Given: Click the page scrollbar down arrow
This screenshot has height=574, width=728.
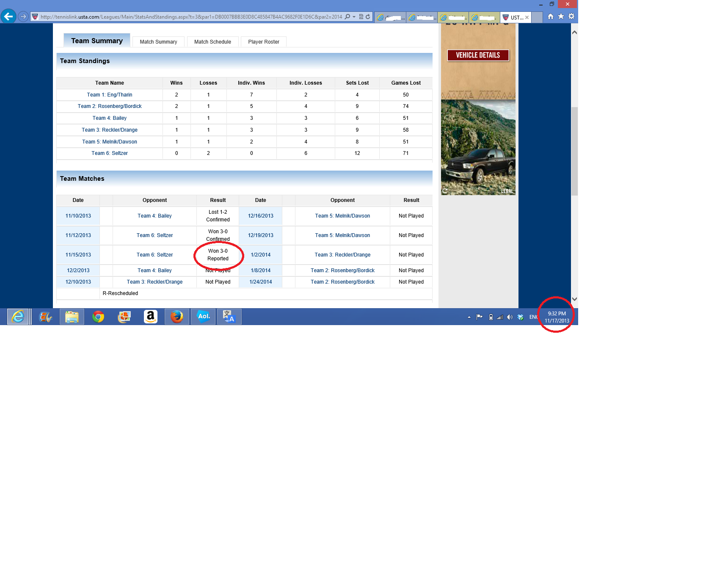Looking at the screenshot, I should pyautogui.click(x=574, y=299).
